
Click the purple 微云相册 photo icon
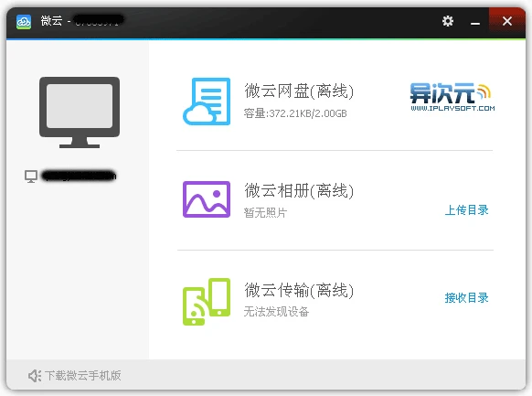tap(207, 199)
